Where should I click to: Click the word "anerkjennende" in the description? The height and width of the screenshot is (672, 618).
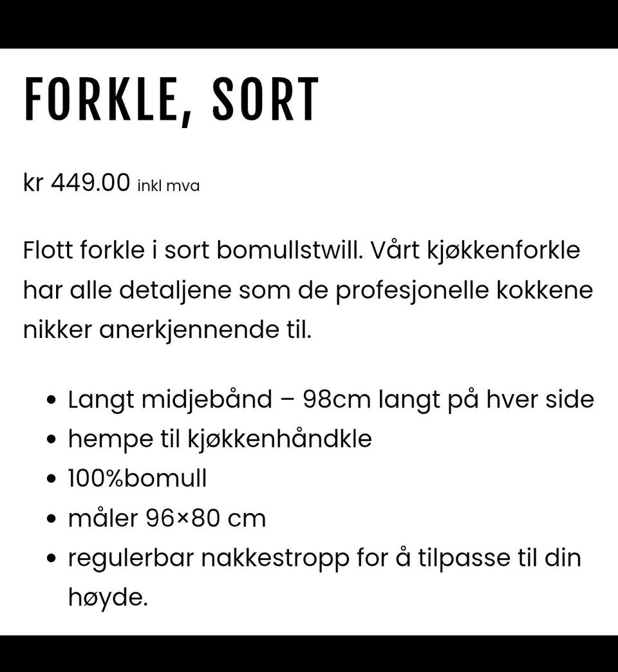(x=189, y=331)
